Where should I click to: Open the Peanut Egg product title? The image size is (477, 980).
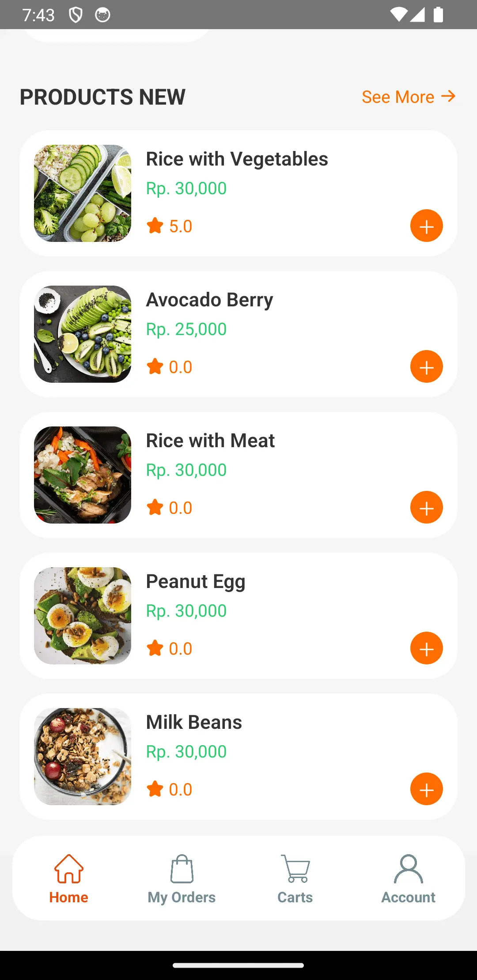[196, 581]
